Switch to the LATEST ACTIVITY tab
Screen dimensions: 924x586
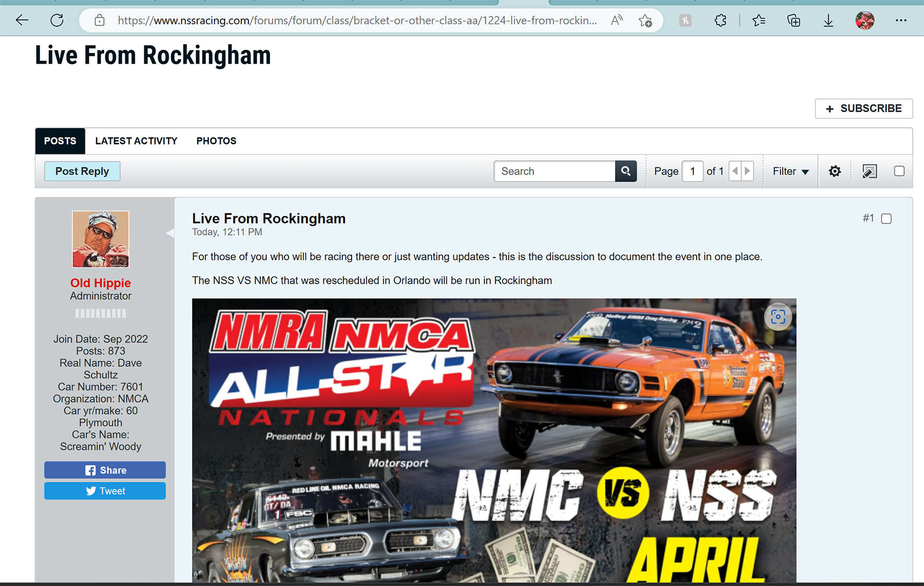pos(136,141)
